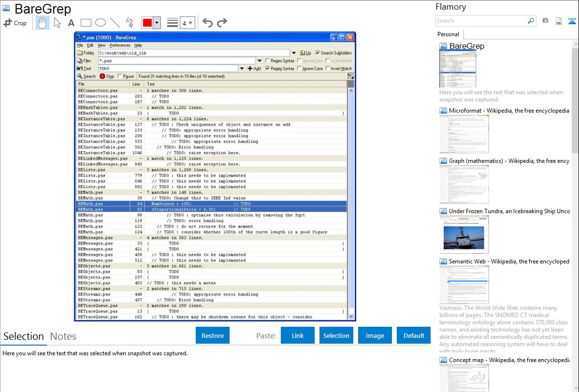Screen dimensions: 579x392
Task: Click the Graph (mathematics) snapshot title
Action: coord(509,161)
